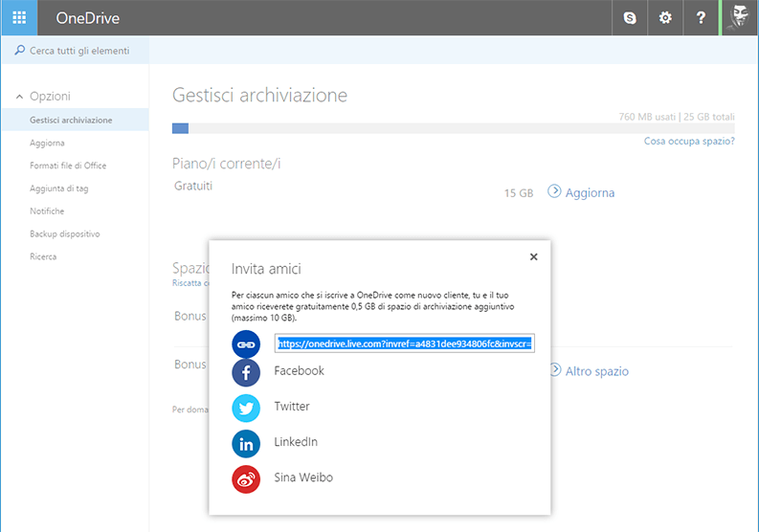The height and width of the screenshot is (532, 759).
Task: Open the settings gear menu
Action: point(665,18)
